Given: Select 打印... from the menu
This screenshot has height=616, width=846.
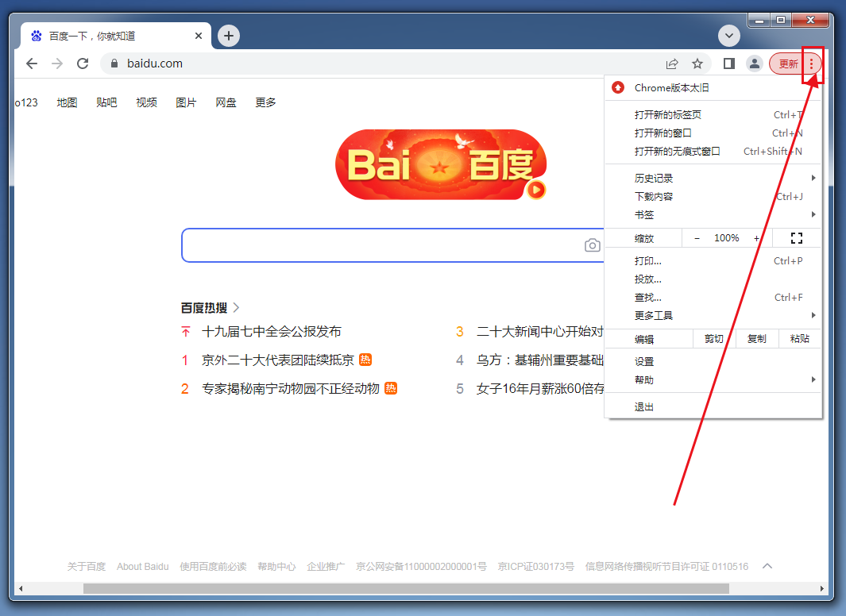Looking at the screenshot, I should click(x=713, y=261).
